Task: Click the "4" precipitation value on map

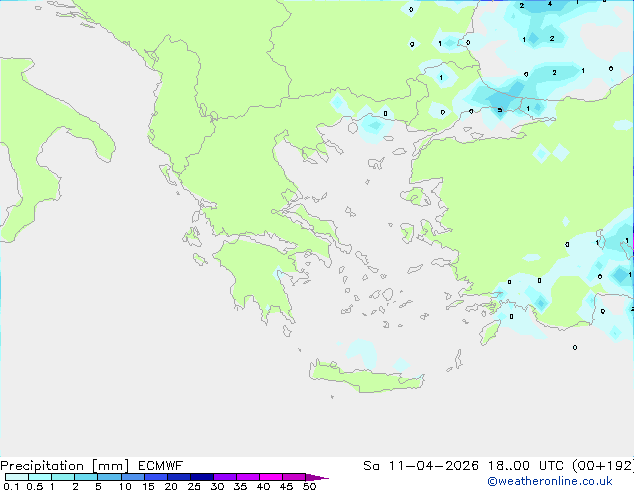Action: tap(549, 4)
